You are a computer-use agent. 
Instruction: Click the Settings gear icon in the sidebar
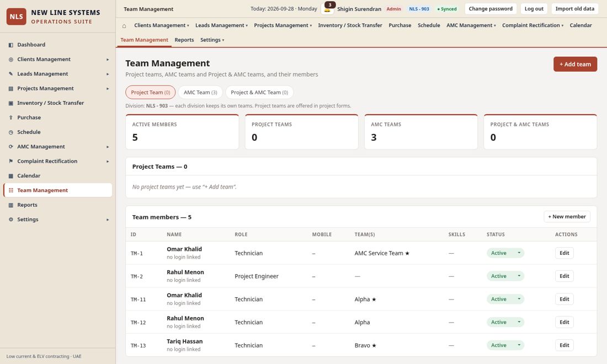point(11,220)
